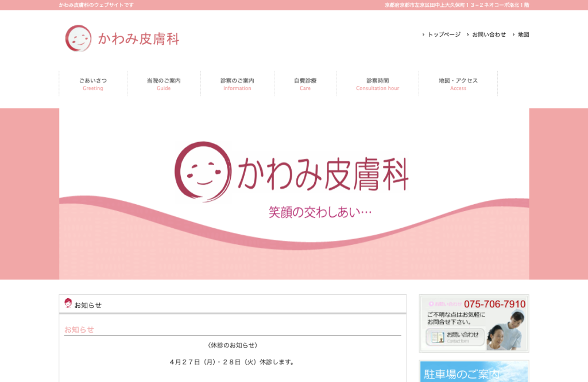Click the かわみ皮膚科 header title text
Viewport: 588px width, 382px height.
coord(138,38)
